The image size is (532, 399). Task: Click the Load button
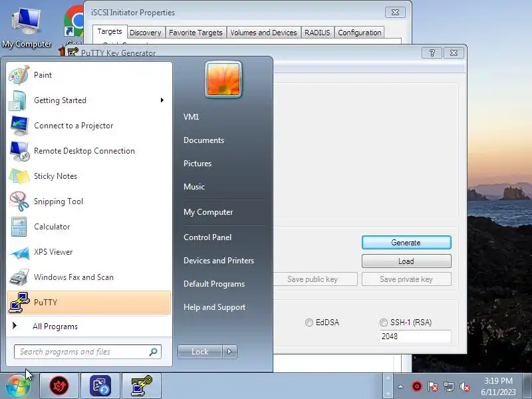[406, 261]
